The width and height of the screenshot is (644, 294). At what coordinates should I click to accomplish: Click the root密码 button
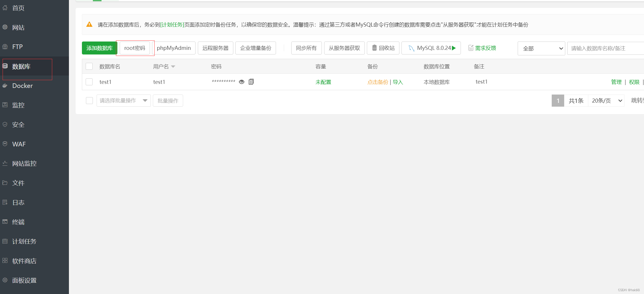pos(135,48)
